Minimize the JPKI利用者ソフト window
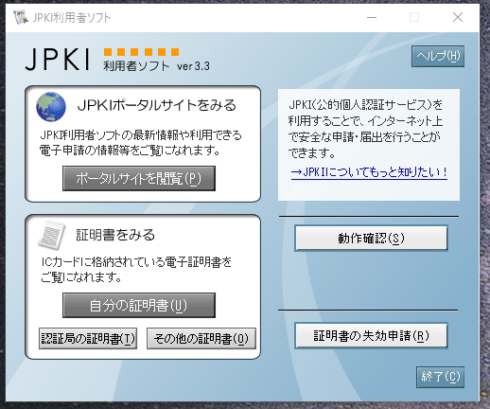The image size is (490, 409). click(372, 17)
